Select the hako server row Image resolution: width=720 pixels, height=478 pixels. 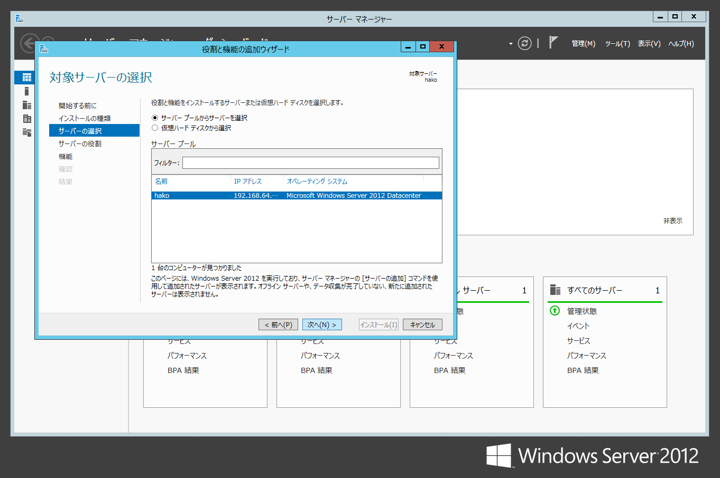[297, 195]
